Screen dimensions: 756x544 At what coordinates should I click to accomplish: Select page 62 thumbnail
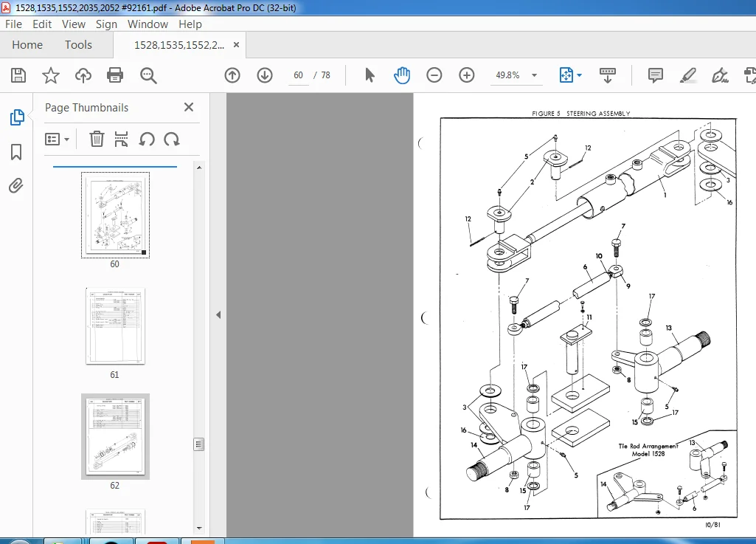115,436
